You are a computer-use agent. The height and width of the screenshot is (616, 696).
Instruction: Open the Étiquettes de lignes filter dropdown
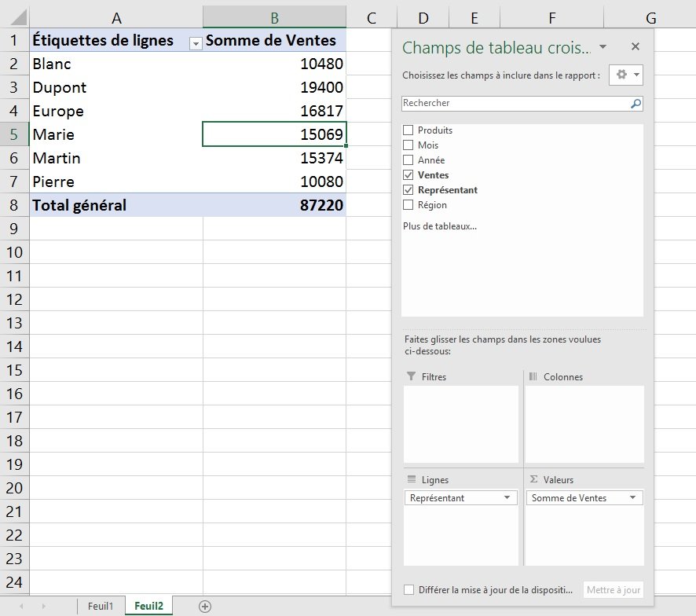(195, 40)
